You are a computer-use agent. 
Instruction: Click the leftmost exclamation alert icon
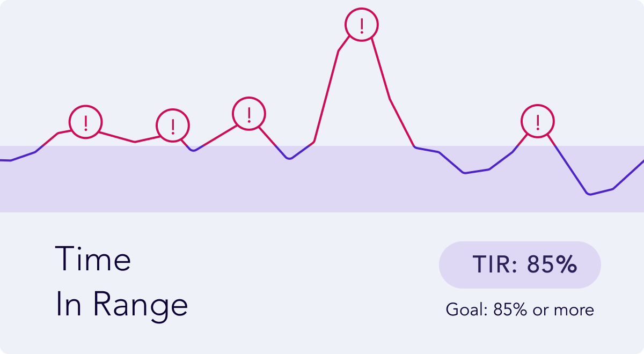tap(86, 122)
